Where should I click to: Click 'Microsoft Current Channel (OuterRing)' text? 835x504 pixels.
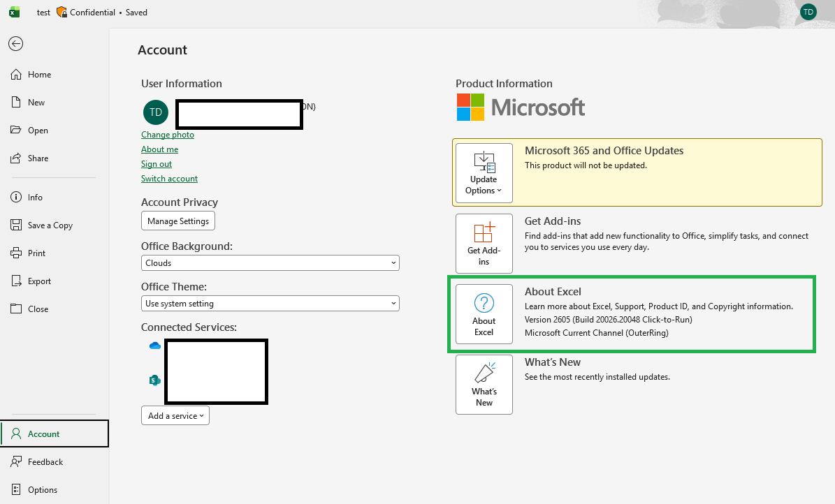pyautogui.click(x=597, y=333)
